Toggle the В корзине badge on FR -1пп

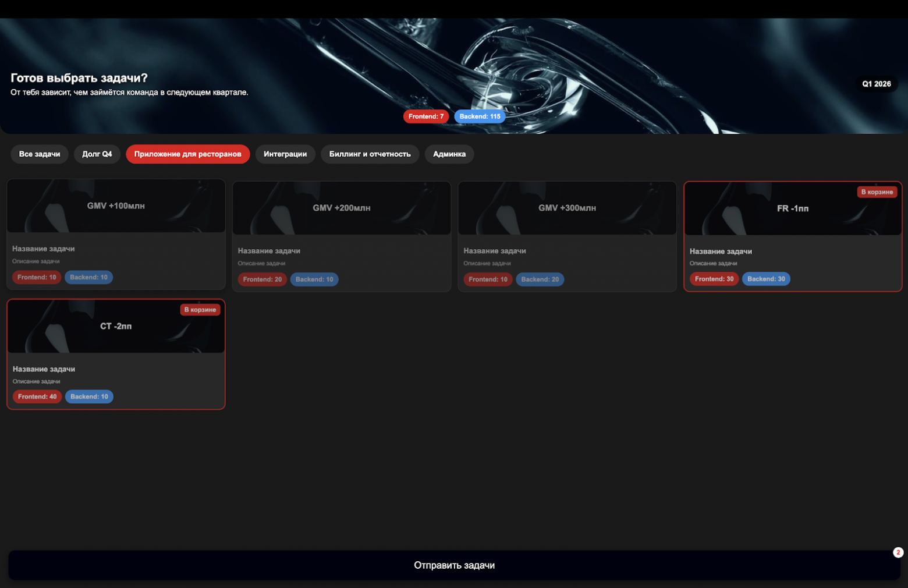pos(877,192)
